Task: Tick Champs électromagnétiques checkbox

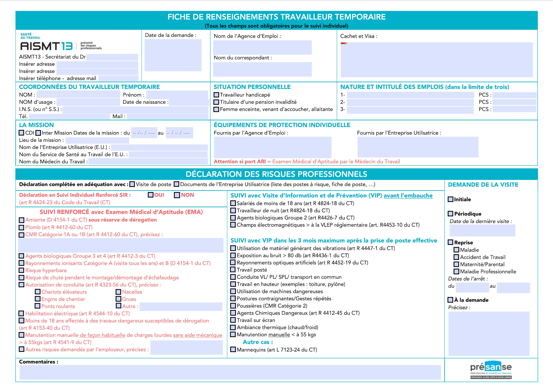Action: pyautogui.click(x=233, y=225)
